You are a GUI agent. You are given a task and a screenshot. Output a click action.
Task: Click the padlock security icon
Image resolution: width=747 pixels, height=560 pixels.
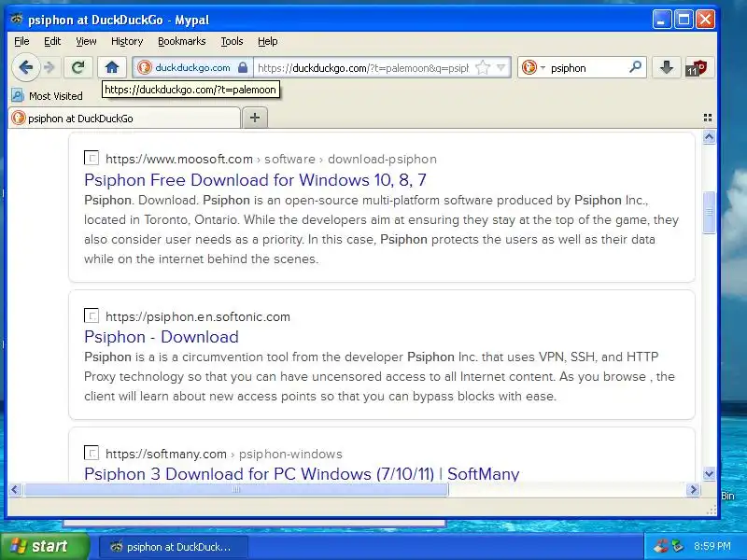(243, 67)
